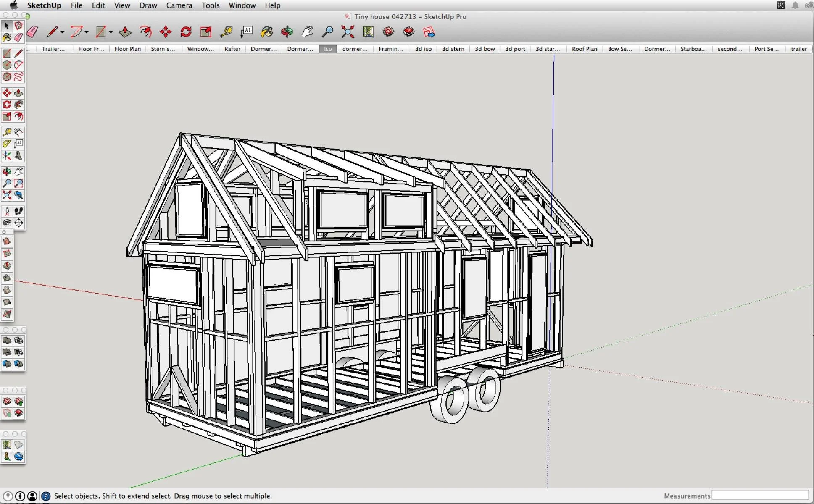814x504 pixels.
Task: Expand the Arc tool dropdown arrow
Action: click(87, 32)
